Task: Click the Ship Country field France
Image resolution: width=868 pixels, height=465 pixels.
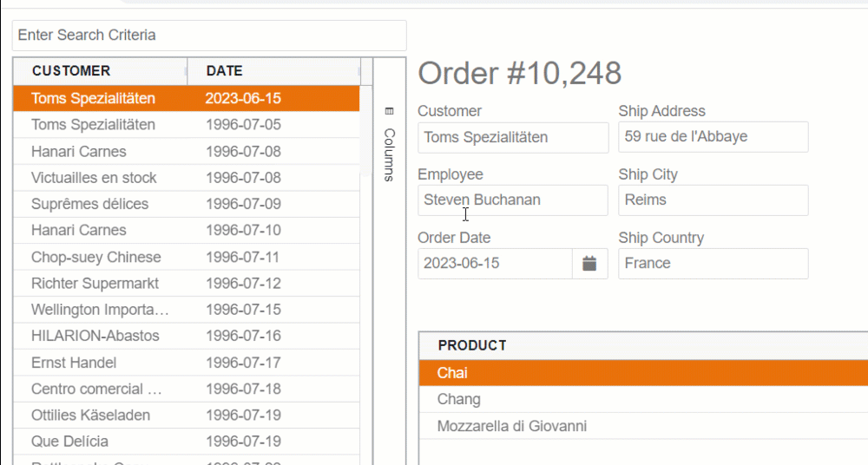Action: point(713,264)
